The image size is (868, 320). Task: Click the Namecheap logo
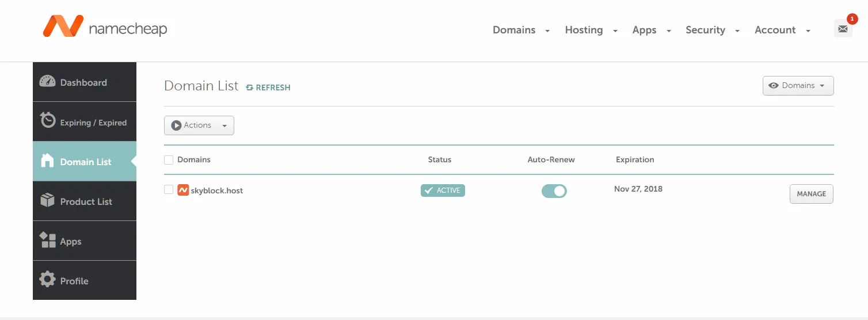[x=105, y=27]
